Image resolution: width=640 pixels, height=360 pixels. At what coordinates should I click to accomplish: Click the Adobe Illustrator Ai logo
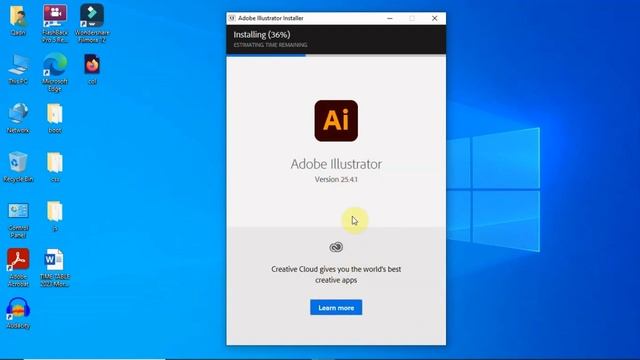(x=336, y=121)
